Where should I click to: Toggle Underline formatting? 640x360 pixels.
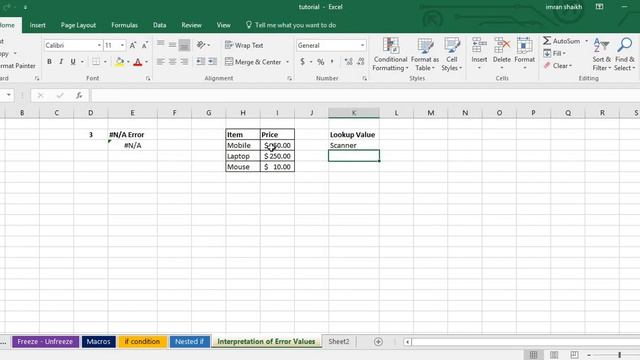[x=73, y=62]
